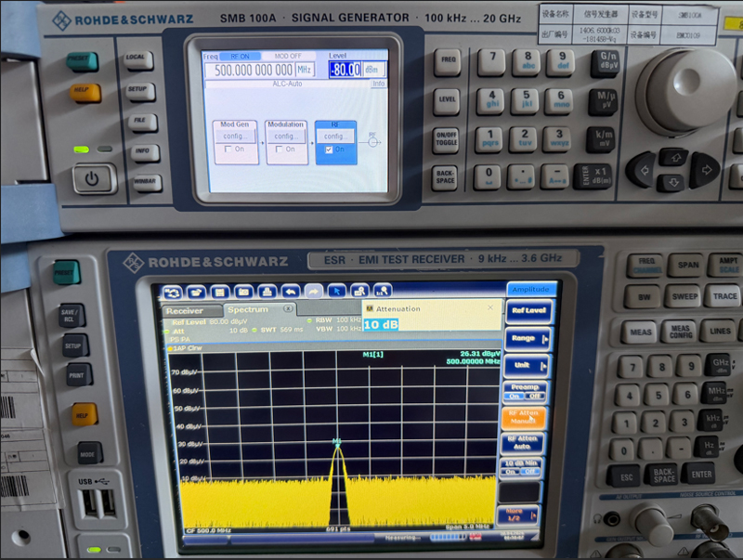
Task: Open the MHz frequency unit selector
Action: click(305, 71)
